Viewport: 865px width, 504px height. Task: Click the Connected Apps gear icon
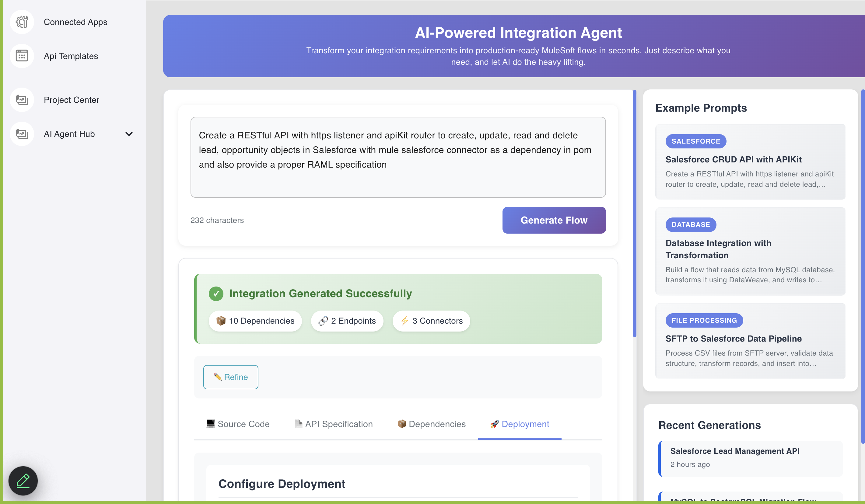pyautogui.click(x=22, y=22)
